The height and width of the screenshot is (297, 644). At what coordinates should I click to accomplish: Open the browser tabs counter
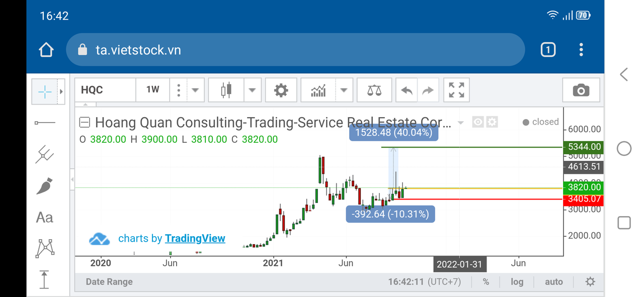tap(548, 50)
